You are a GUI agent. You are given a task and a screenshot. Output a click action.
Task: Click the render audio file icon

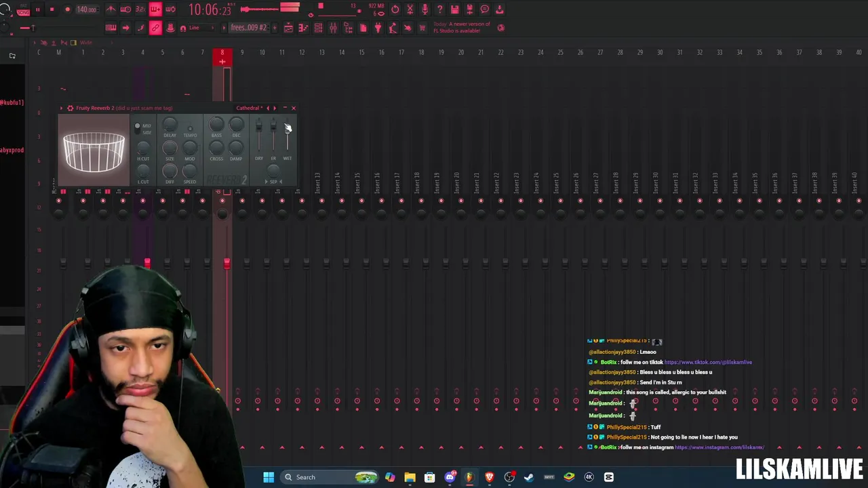click(x=469, y=9)
